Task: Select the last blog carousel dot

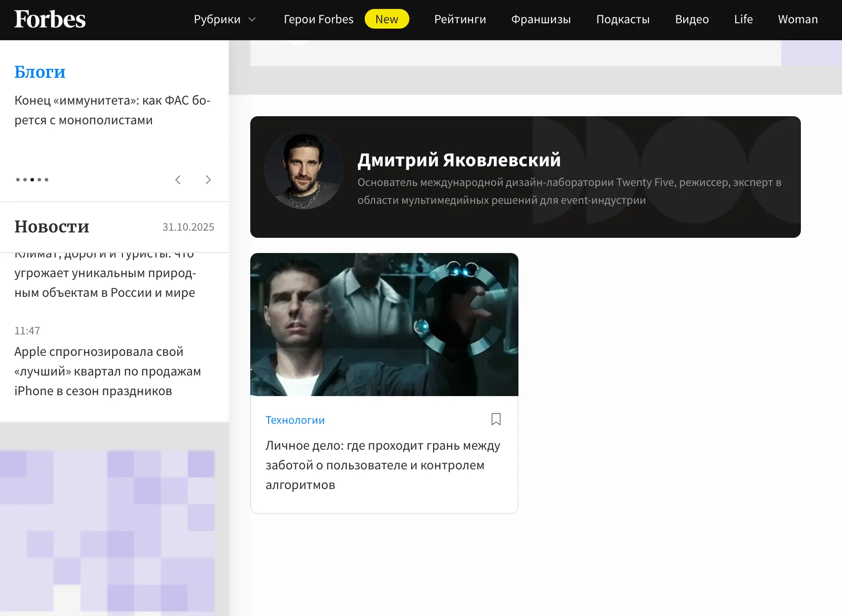Action: [x=46, y=180]
